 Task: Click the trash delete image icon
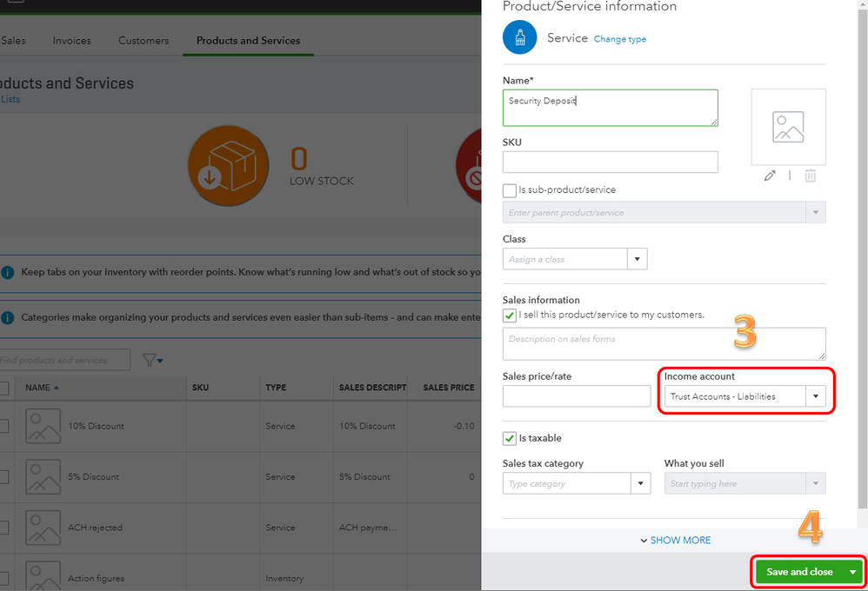tap(810, 176)
